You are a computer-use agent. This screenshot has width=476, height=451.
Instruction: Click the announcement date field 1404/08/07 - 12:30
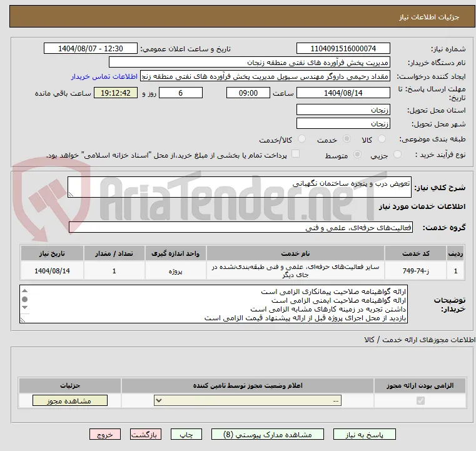(91, 49)
